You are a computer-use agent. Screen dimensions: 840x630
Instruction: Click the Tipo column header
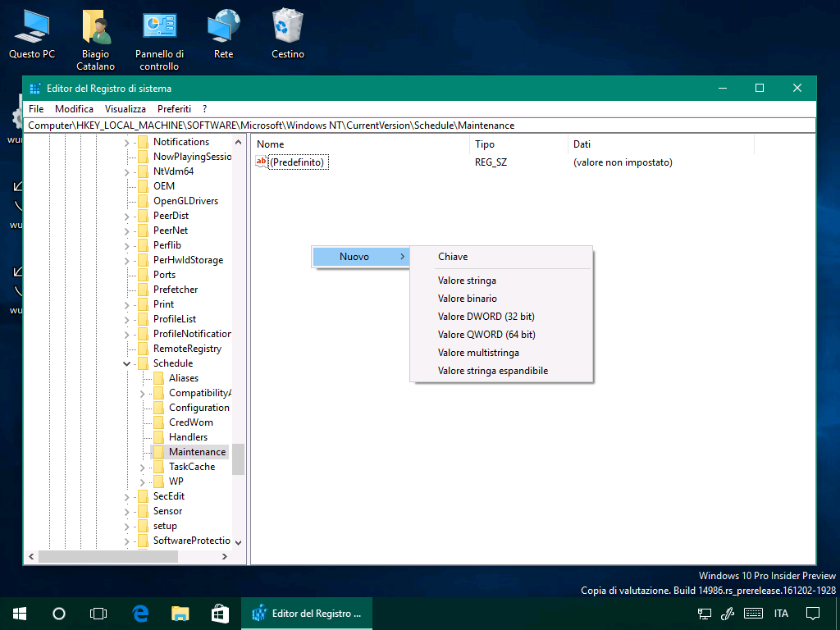518,144
